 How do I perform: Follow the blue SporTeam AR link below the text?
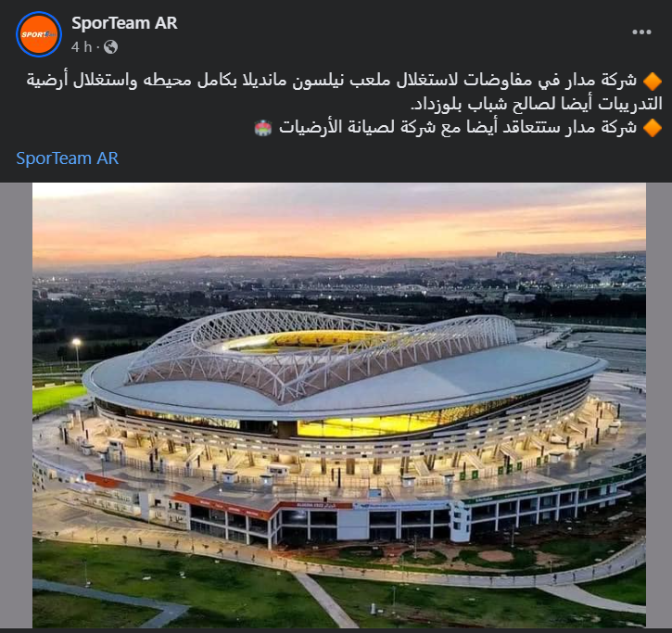(68, 158)
